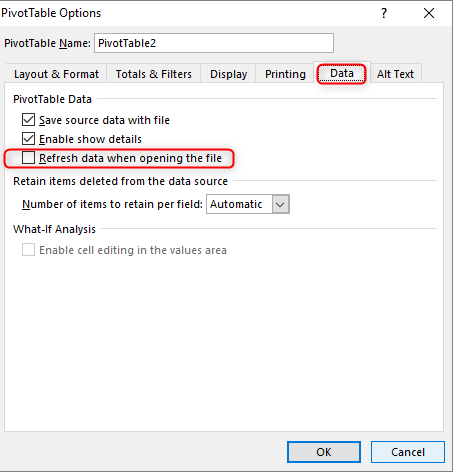Viewport: 453px width, 472px height.
Task: Tick Enable cell editing in values area
Action: (x=28, y=250)
